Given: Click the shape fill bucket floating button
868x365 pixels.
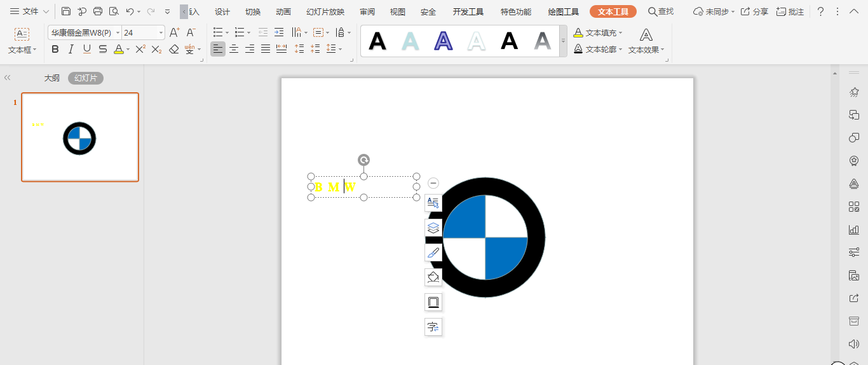Looking at the screenshot, I should coord(433,277).
